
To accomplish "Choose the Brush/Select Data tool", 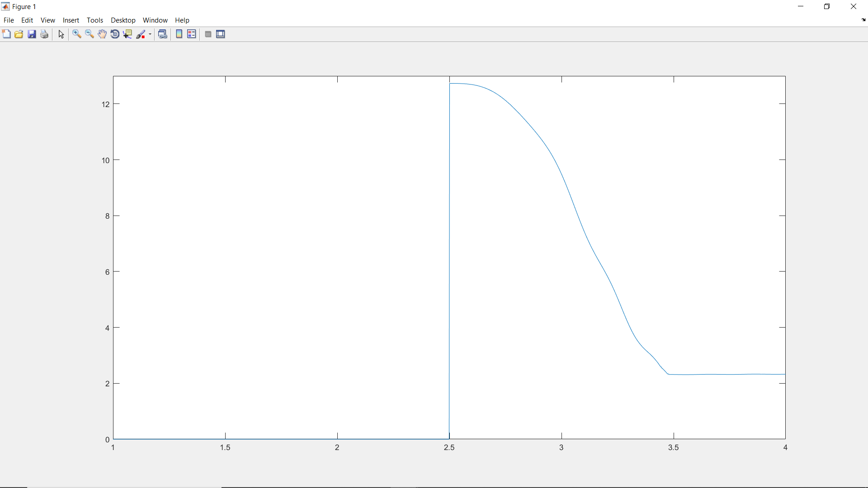I will tap(141, 34).
